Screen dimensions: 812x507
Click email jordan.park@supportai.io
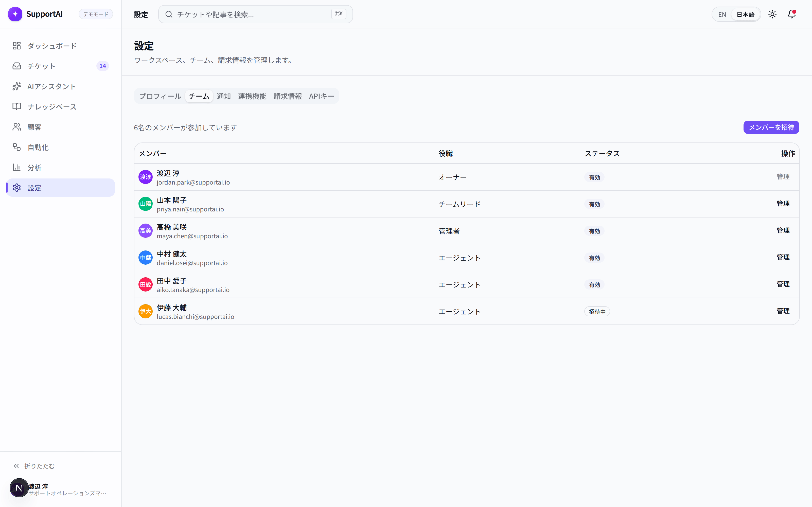coord(193,183)
